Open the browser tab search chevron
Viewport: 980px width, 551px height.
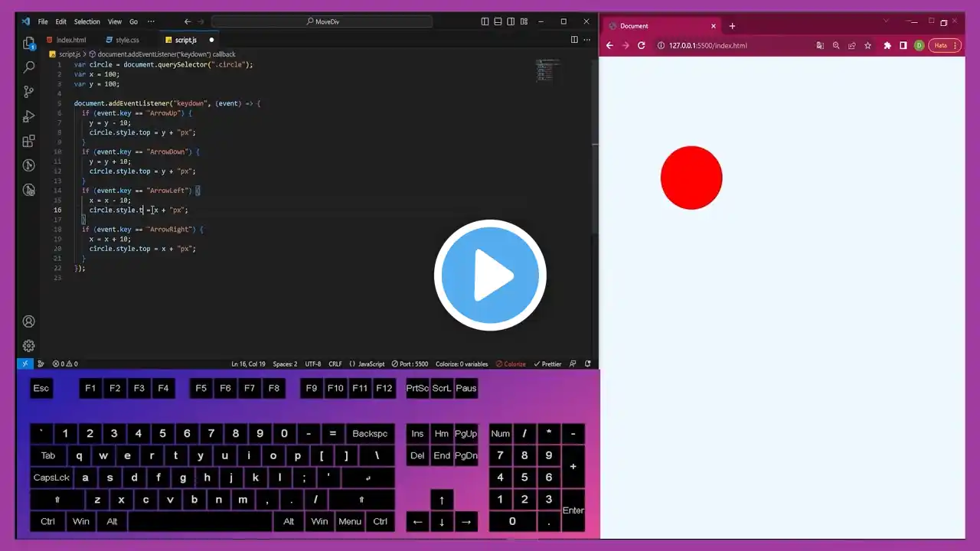886,21
